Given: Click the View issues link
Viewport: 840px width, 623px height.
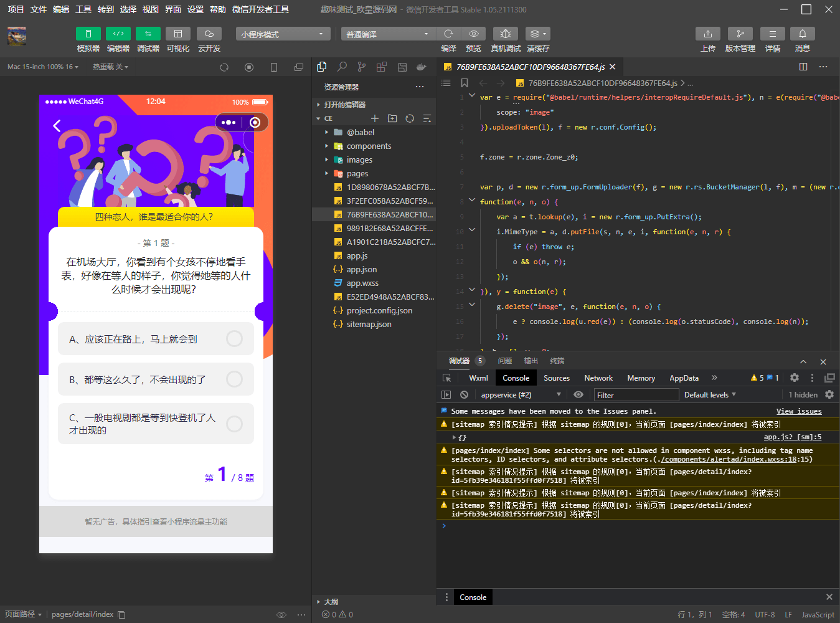Looking at the screenshot, I should (x=799, y=411).
